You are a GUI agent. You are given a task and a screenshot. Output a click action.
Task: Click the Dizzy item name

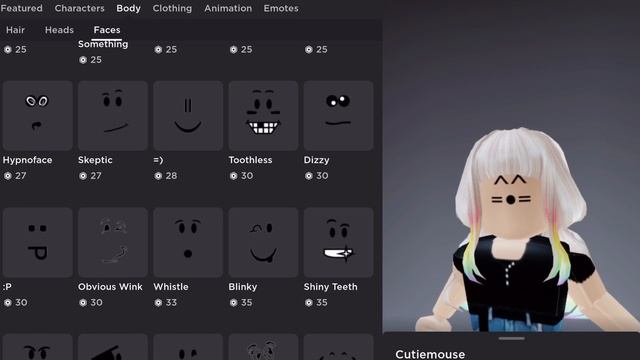pyautogui.click(x=316, y=160)
